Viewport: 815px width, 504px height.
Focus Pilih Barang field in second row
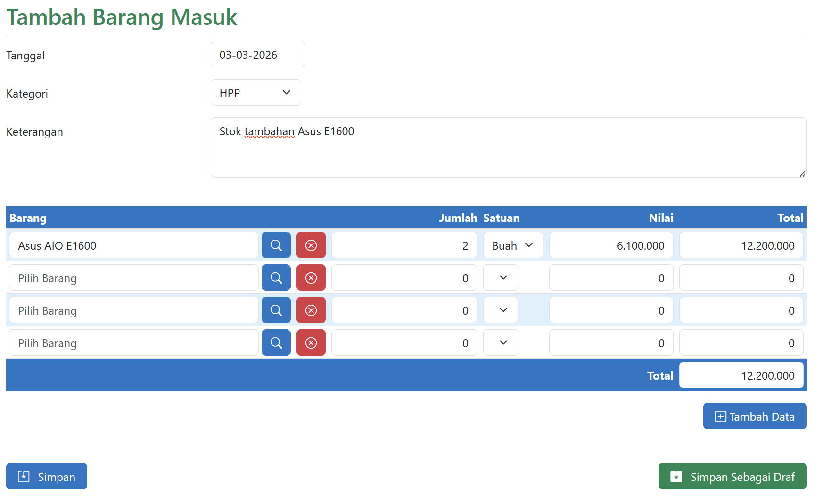134,277
